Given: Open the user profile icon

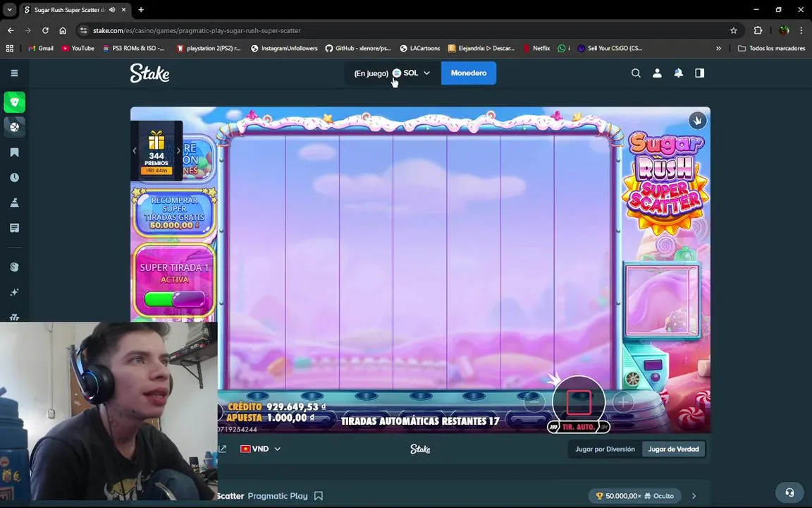Looking at the screenshot, I should pyautogui.click(x=657, y=73).
